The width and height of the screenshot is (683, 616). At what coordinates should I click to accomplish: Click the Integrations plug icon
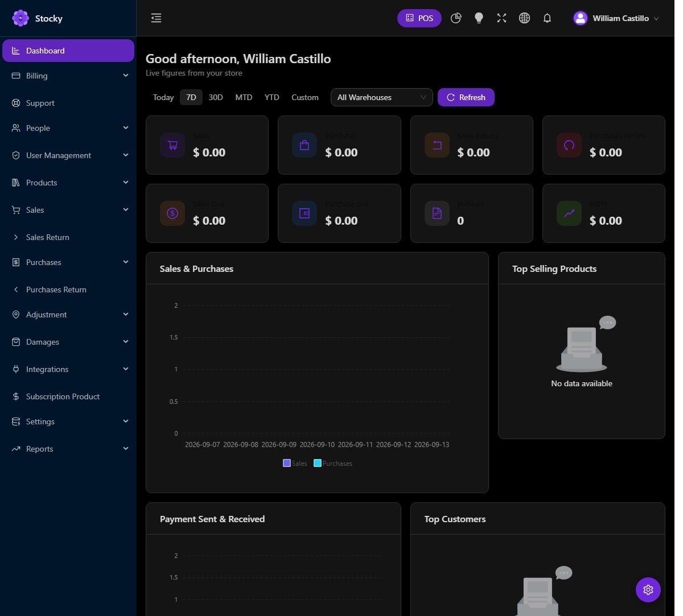click(16, 369)
